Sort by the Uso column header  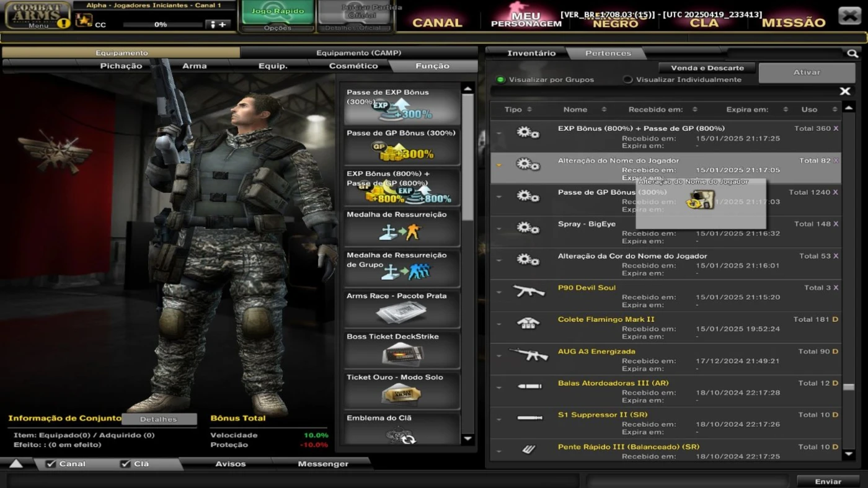click(818, 110)
